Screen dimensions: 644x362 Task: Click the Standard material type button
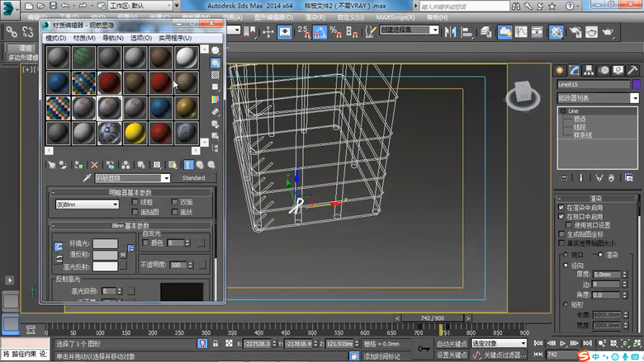point(193,178)
